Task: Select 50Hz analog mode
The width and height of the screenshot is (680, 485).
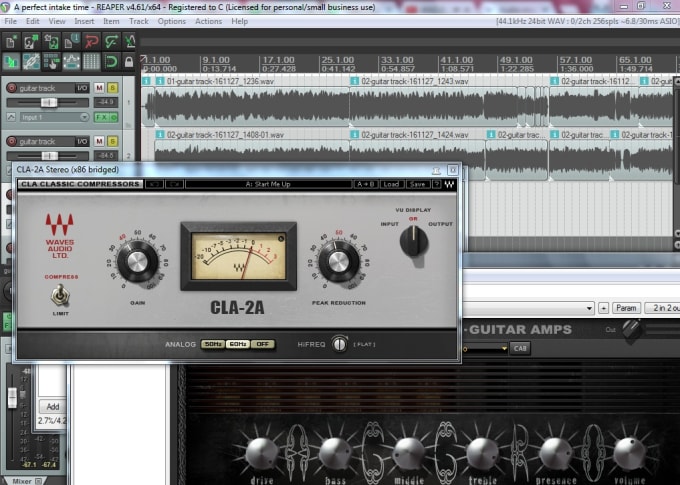Action: 212,344
